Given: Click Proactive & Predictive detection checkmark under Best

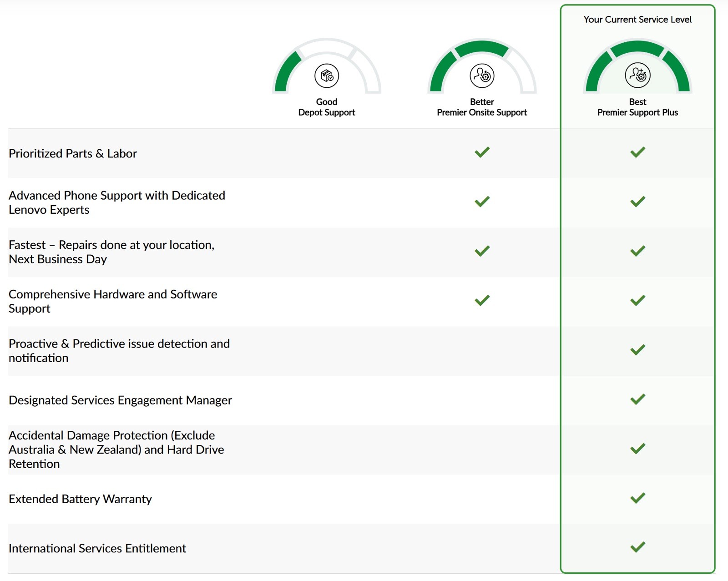Looking at the screenshot, I should pos(637,350).
